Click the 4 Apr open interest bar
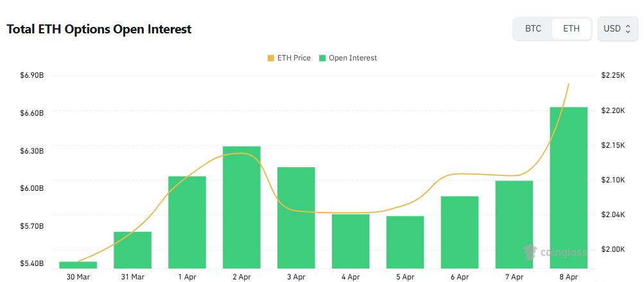This screenshot has height=282, width=644. coord(351,241)
